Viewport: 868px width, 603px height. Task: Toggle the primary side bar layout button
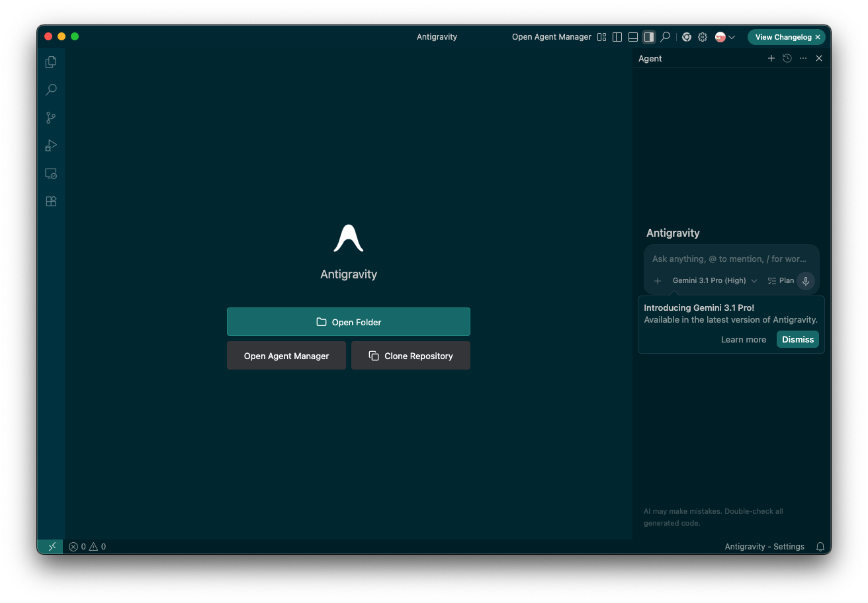617,37
